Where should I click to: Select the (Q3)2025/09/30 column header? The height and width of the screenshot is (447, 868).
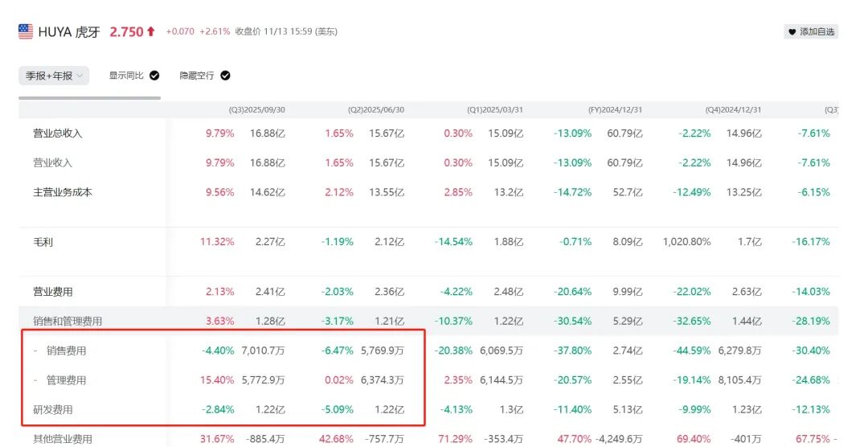pos(256,110)
